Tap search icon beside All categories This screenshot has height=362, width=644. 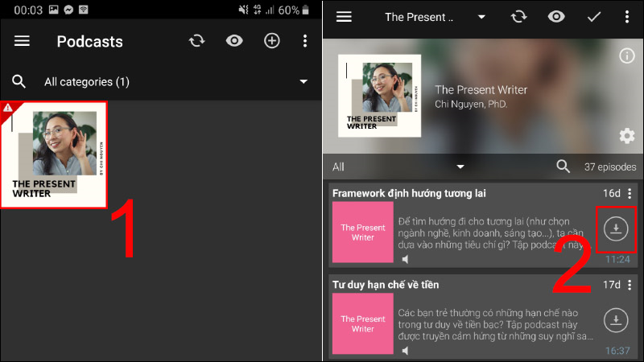pyautogui.click(x=19, y=81)
